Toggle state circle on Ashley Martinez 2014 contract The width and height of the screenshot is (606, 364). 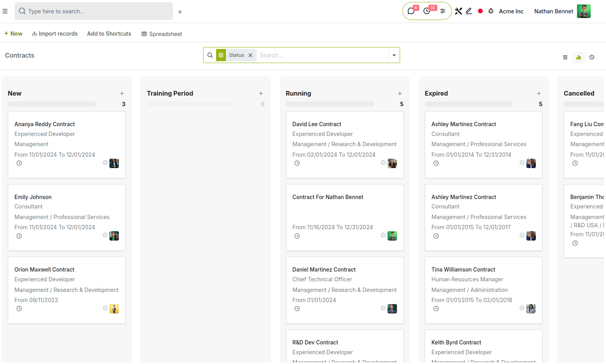click(x=522, y=163)
